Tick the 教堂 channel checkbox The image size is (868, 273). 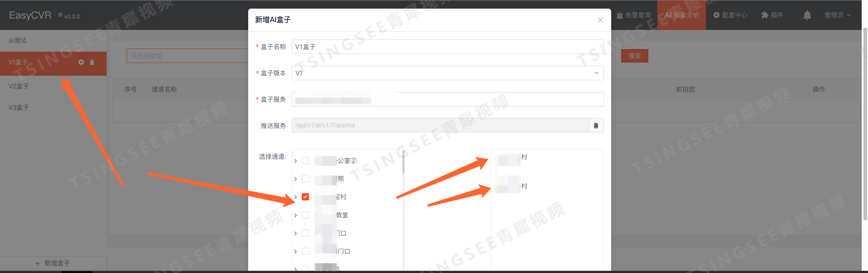[305, 215]
